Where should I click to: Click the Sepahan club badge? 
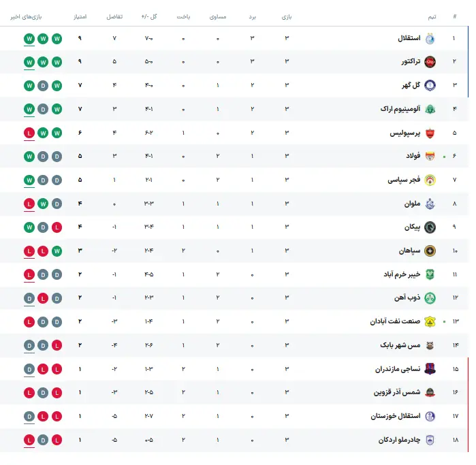click(x=430, y=251)
